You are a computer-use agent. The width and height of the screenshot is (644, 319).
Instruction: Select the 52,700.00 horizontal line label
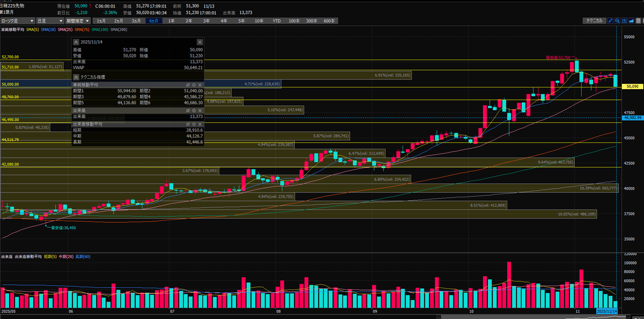pos(10,56)
